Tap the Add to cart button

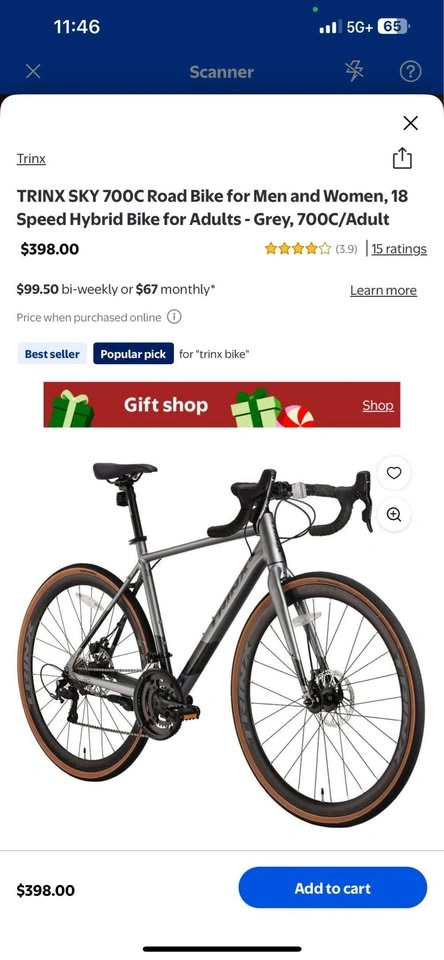[333, 888]
